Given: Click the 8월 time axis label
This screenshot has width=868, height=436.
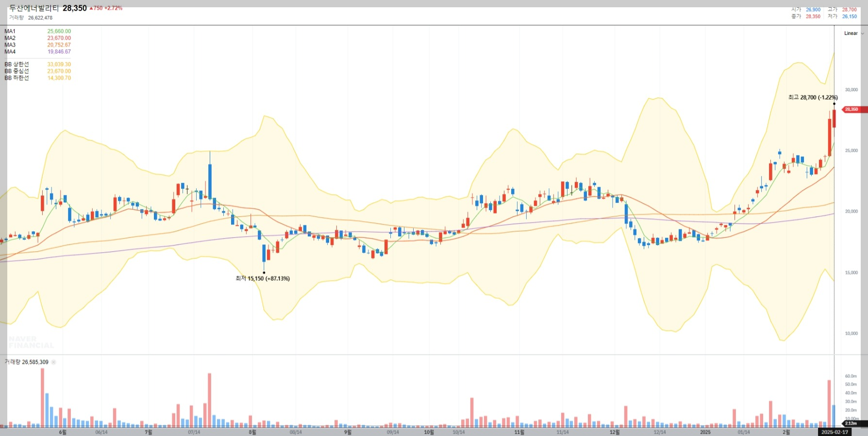Looking at the screenshot, I should coord(252,432).
